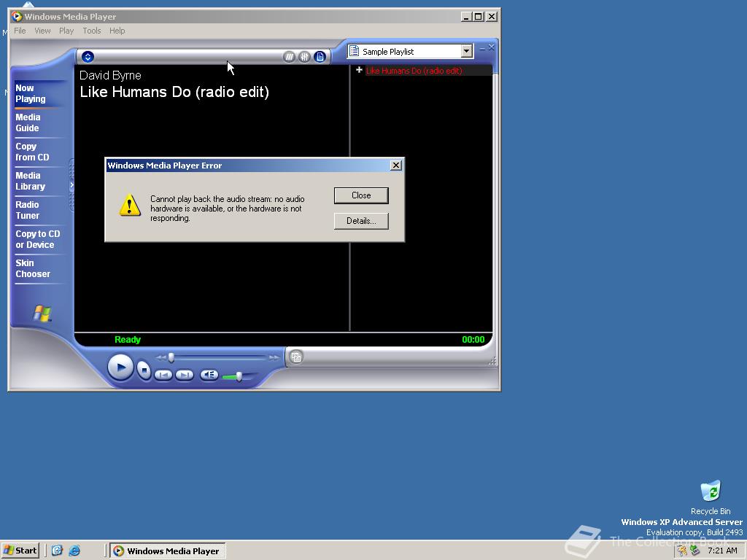Click the fast forward arrows on the seek bar
This screenshot has width=747, height=560.
(x=274, y=357)
